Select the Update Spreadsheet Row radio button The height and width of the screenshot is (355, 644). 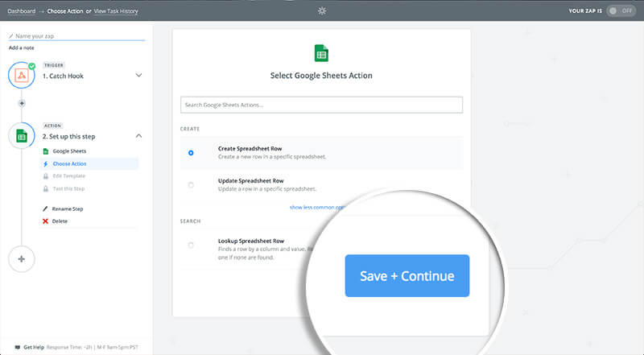191,185
